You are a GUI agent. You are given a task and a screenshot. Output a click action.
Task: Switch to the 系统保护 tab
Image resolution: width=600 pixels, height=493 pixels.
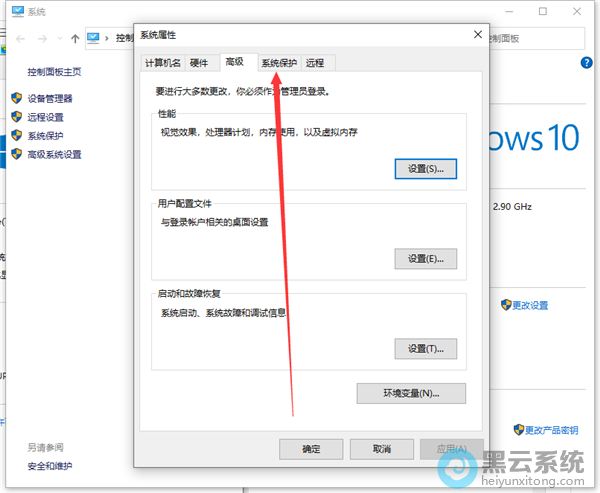point(279,62)
